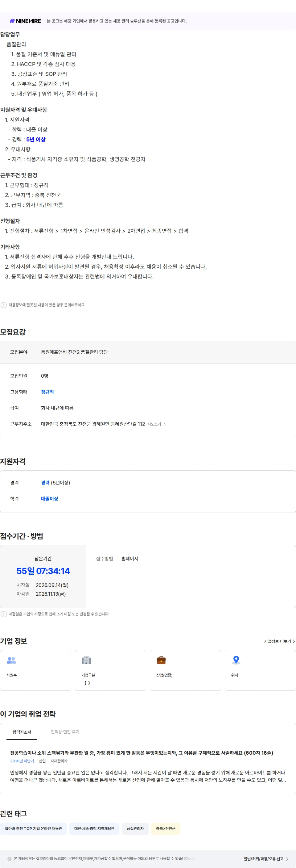
Task: Click info icon beside wrong-info inquiry notice
Action: pos(4,305)
